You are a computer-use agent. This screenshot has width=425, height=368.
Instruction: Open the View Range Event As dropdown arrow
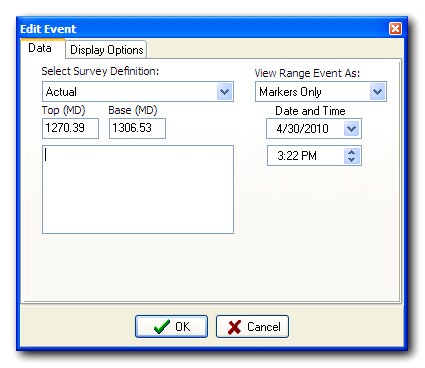coord(377,92)
